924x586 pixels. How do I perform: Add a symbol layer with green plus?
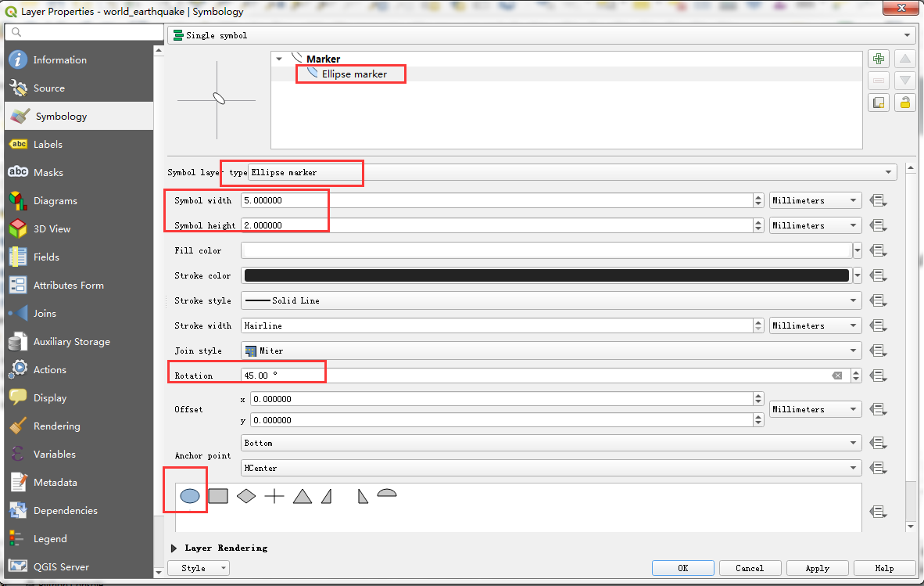click(879, 59)
